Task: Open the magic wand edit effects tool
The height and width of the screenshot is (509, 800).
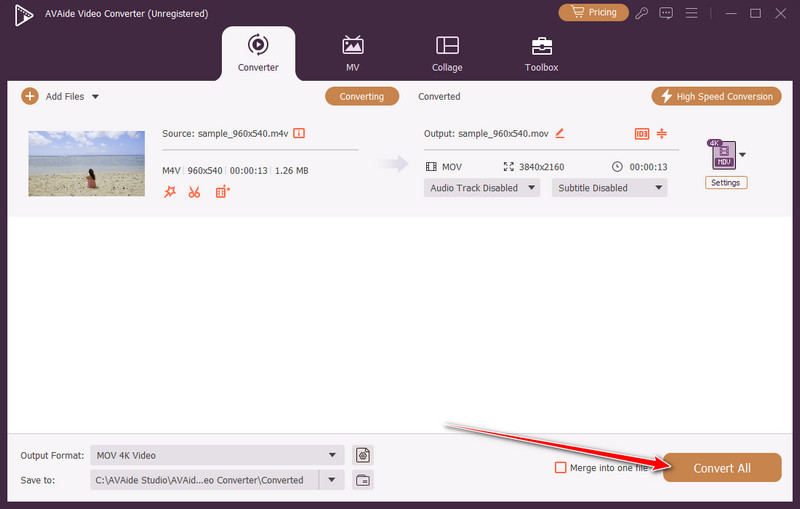Action: click(x=169, y=192)
